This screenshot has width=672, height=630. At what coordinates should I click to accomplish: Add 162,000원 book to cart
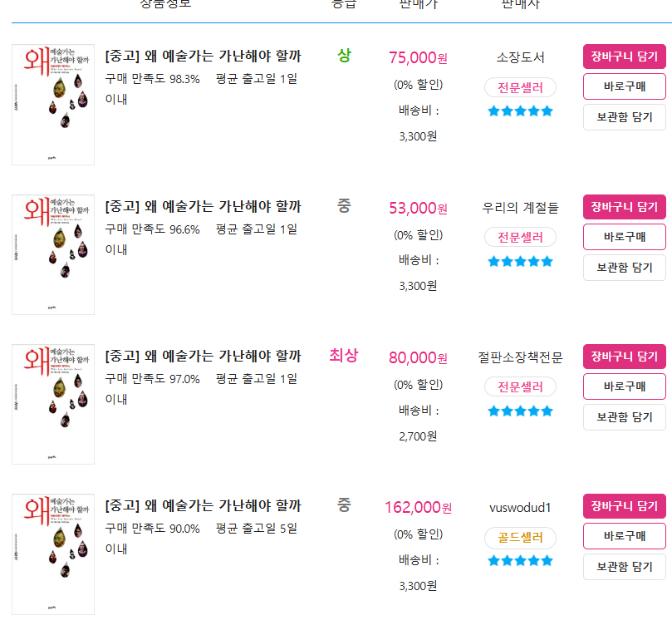tap(625, 506)
